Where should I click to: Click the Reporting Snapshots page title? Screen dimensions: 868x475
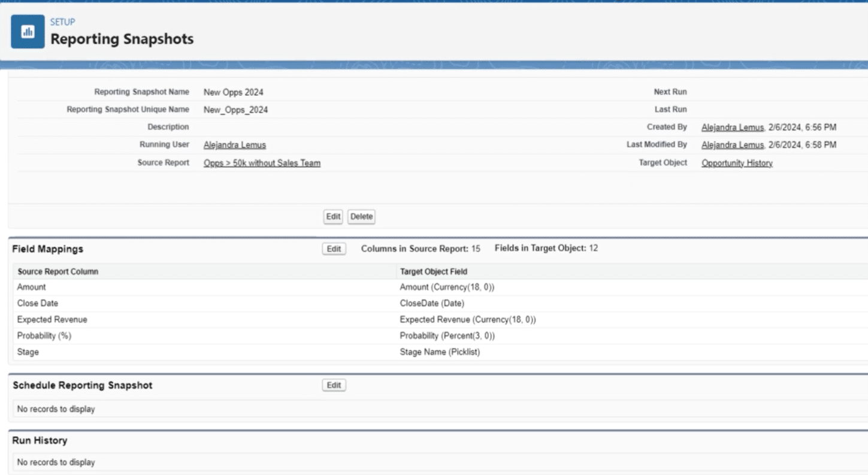[122, 39]
